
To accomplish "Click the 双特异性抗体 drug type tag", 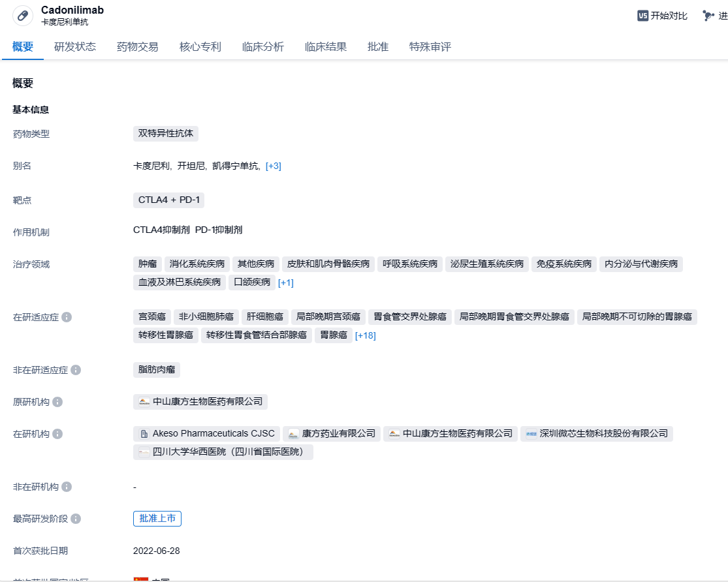I will (x=166, y=134).
